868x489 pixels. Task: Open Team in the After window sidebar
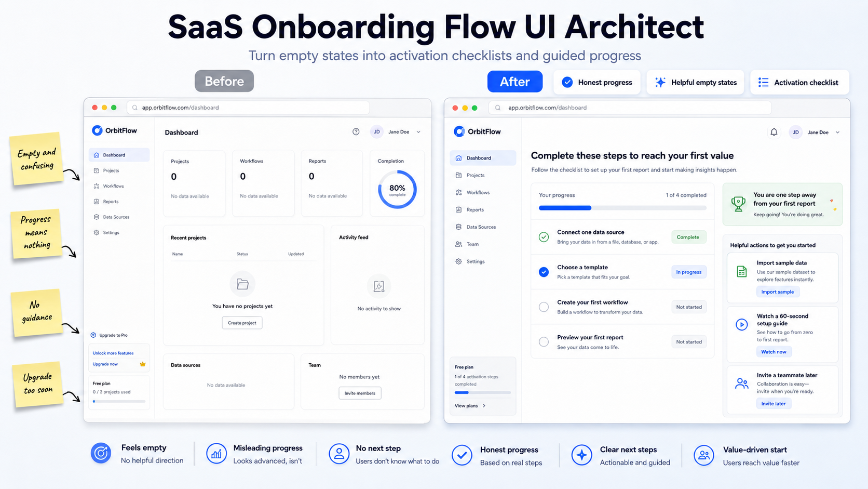coord(483,244)
